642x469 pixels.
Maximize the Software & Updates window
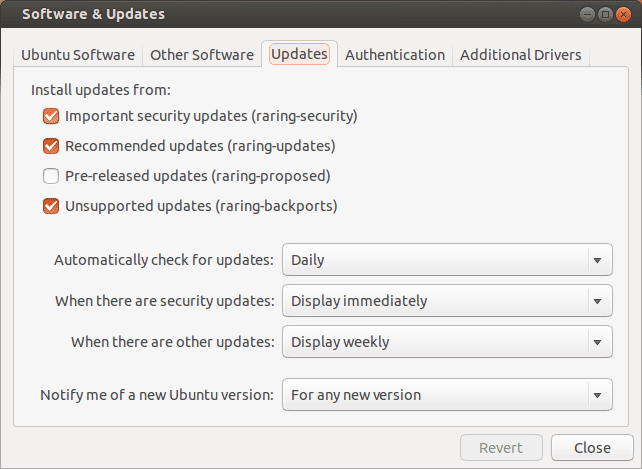tap(605, 14)
